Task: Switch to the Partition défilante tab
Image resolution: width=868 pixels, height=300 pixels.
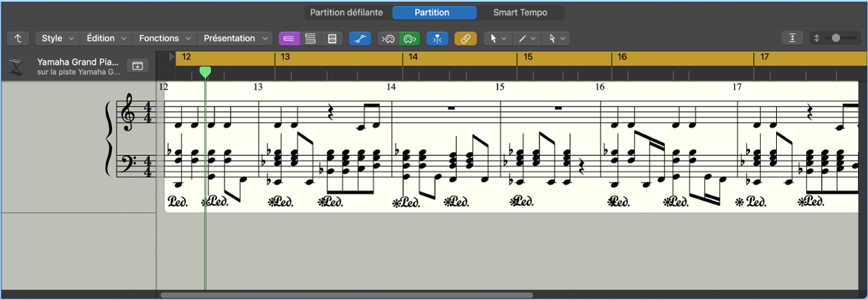Action: coord(348,13)
